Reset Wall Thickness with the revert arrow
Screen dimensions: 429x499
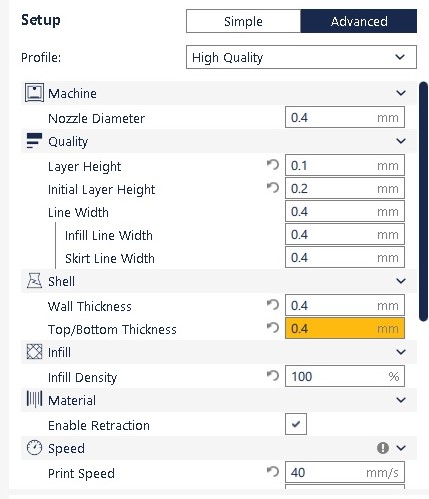point(273,305)
